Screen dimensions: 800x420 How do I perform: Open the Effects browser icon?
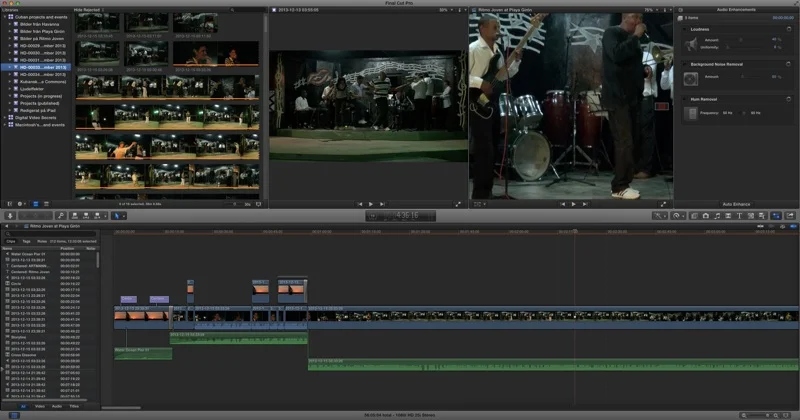click(x=694, y=216)
